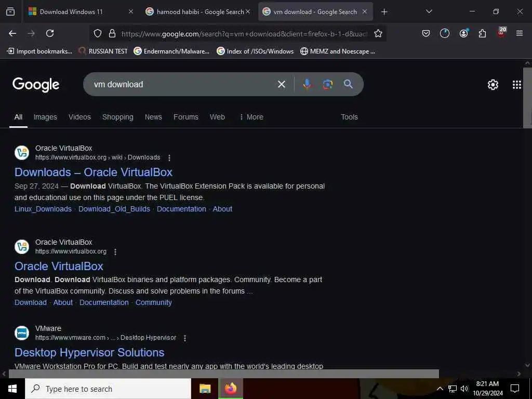View site security padlock information
This screenshot has width=532, height=399.
point(112,33)
